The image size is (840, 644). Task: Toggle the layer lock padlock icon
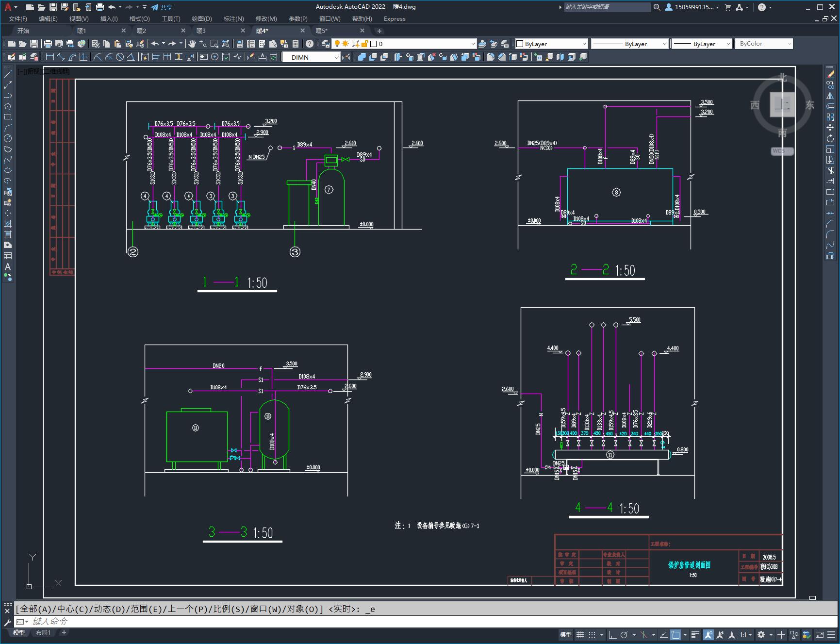(x=365, y=44)
